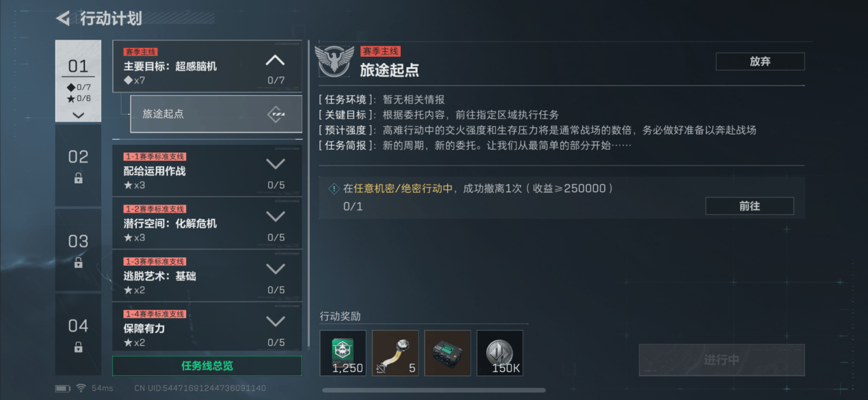
Task: Expand the 潜行空间：化解危机 mission line
Action: (275, 217)
